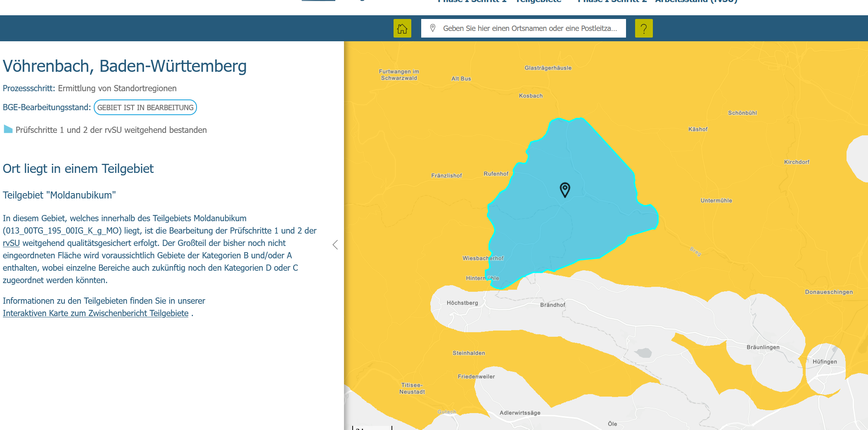Click the Öle map label

[612, 424]
